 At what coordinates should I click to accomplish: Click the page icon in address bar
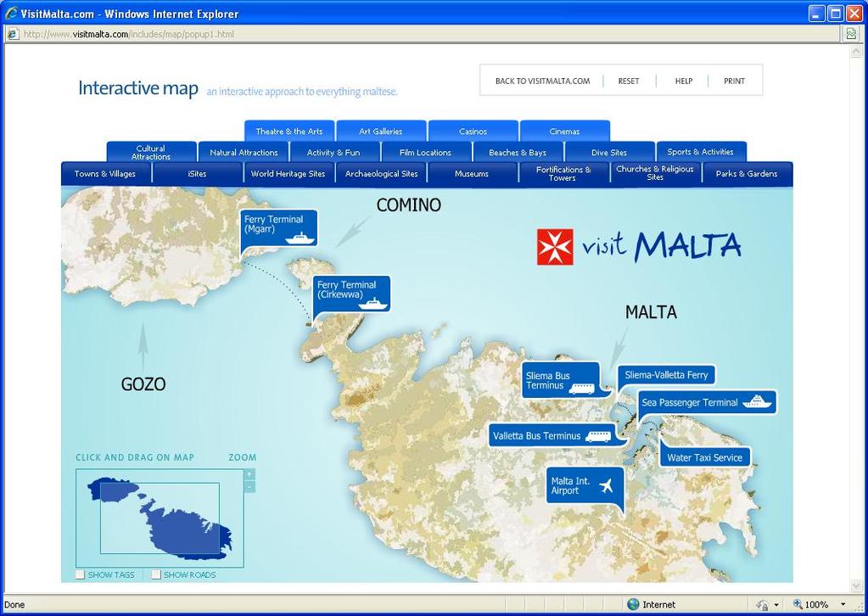pyautogui.click(x=12, y=34)
